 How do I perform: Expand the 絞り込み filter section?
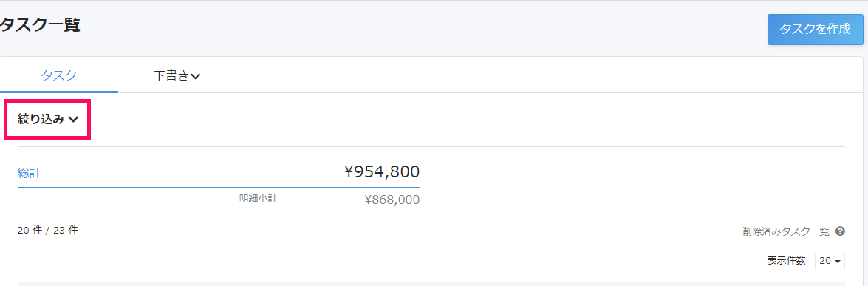pyautogui.click(x=47, y=119)
